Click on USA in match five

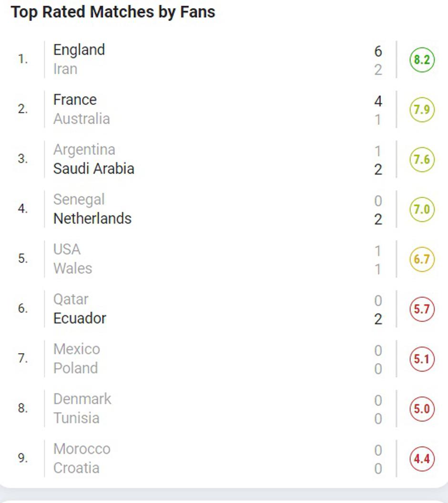click(x=67, y=249)
